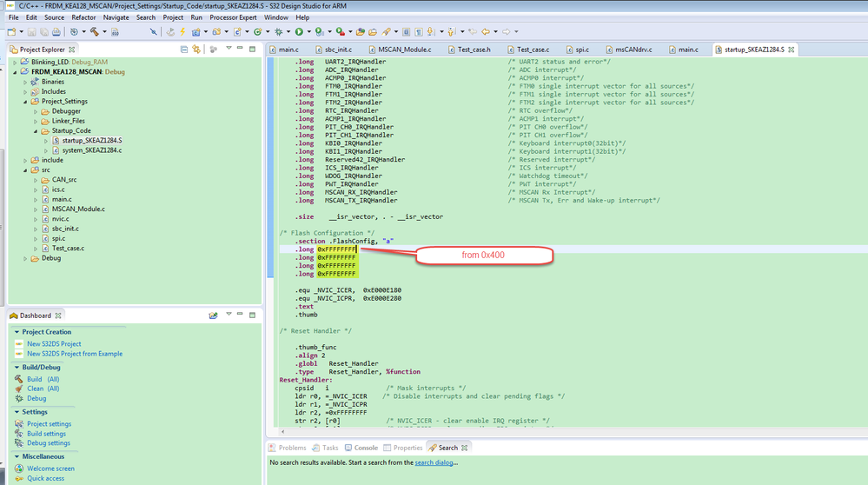Open the Processor Expert menu
Viewport: 868px width, 485px height.
pos(233,17)
